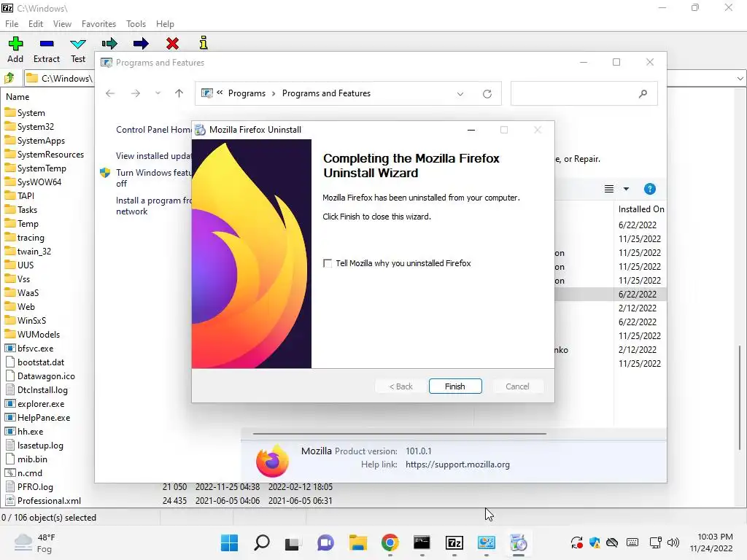Open the weather widget showing 48°F Fog
The height and width of the screenshot is (560, 747).
tap(36, 542)
